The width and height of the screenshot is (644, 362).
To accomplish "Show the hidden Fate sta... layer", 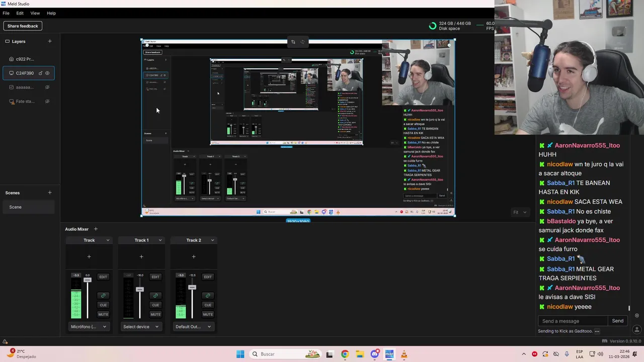I will (47, 101).
